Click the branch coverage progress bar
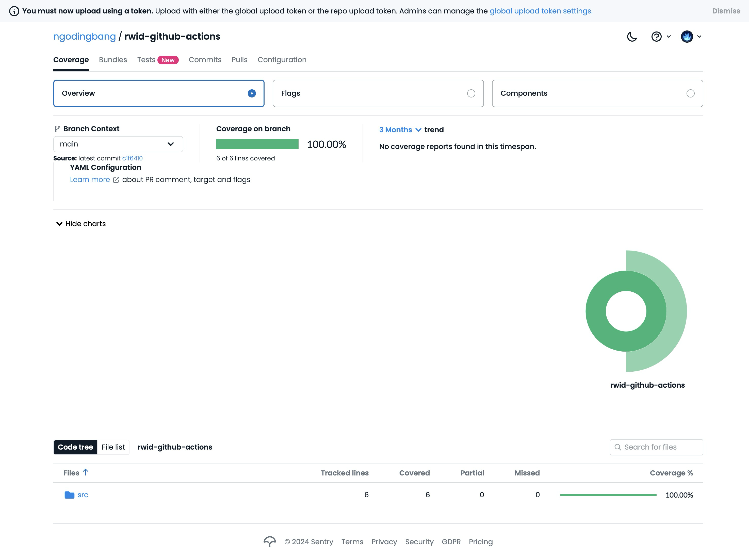 tap(257, 144)
